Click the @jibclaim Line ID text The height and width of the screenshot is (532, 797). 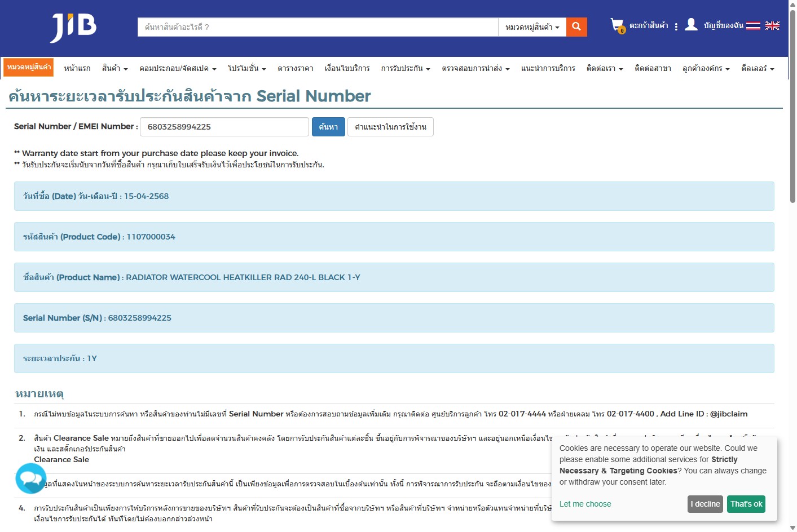tap(729, 414)
